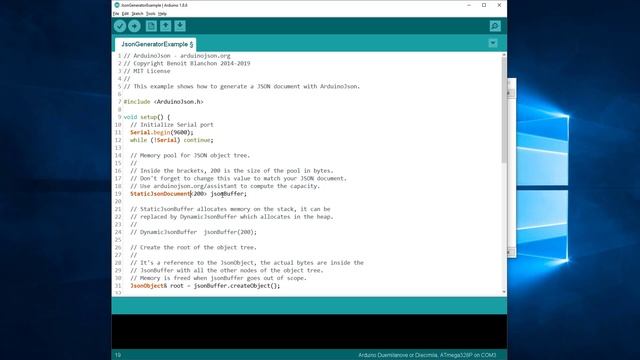Minimize the Arduino window

(x=469, y=5)
